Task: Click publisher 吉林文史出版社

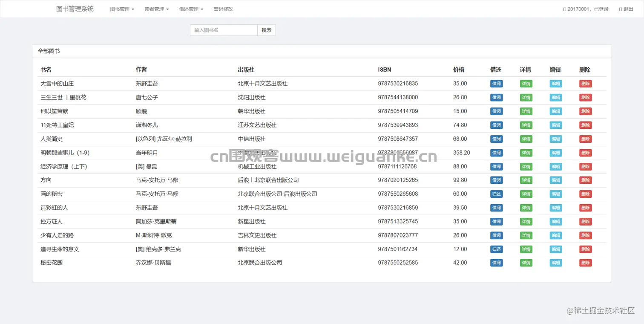Action: [x=257, y=235]
